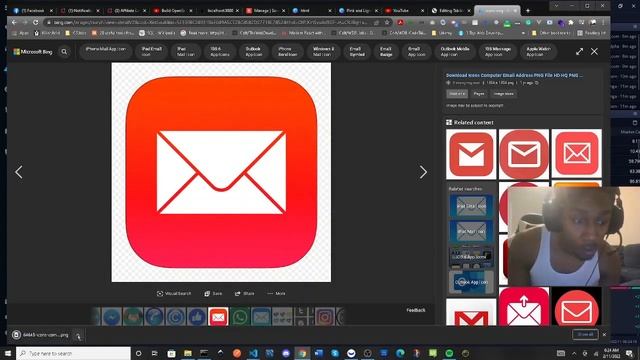
Task: Click the browser back arrow
Action: pos(14,22)
